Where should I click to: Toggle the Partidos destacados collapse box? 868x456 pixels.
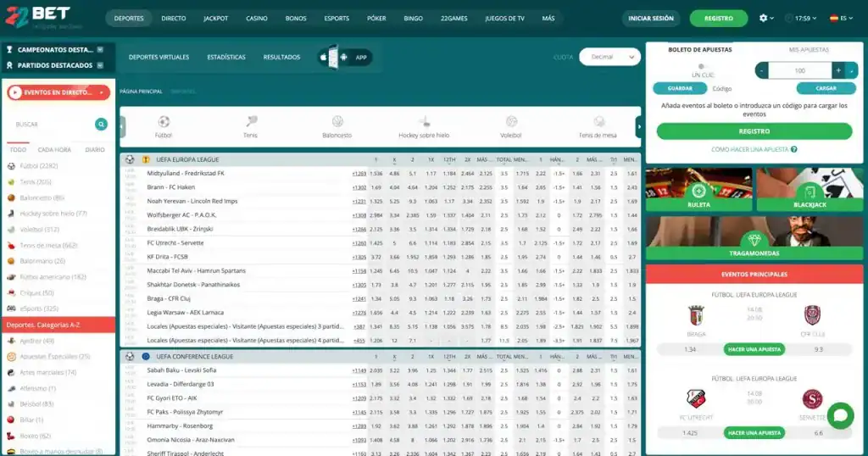point(100,65)
